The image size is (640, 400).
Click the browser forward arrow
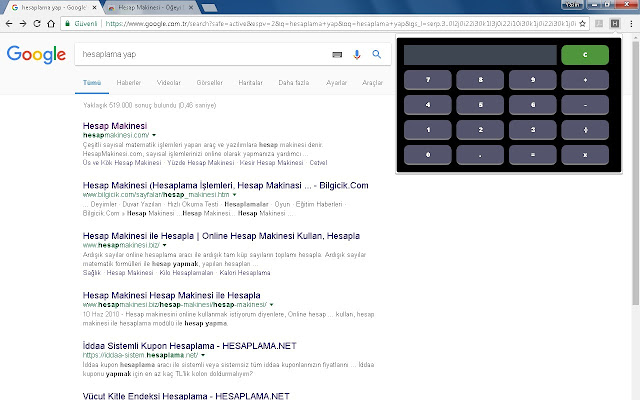tap(23, 24)
